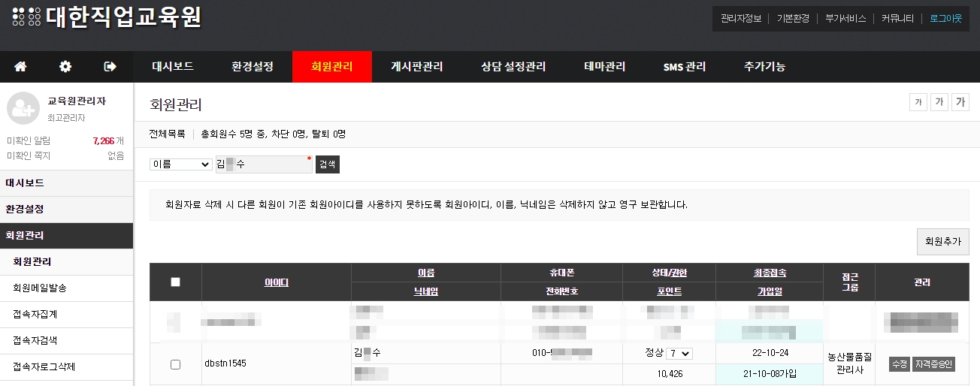Click the logout arrow icon
Viewport: 980px width, 386px height.
pos(110,67)
